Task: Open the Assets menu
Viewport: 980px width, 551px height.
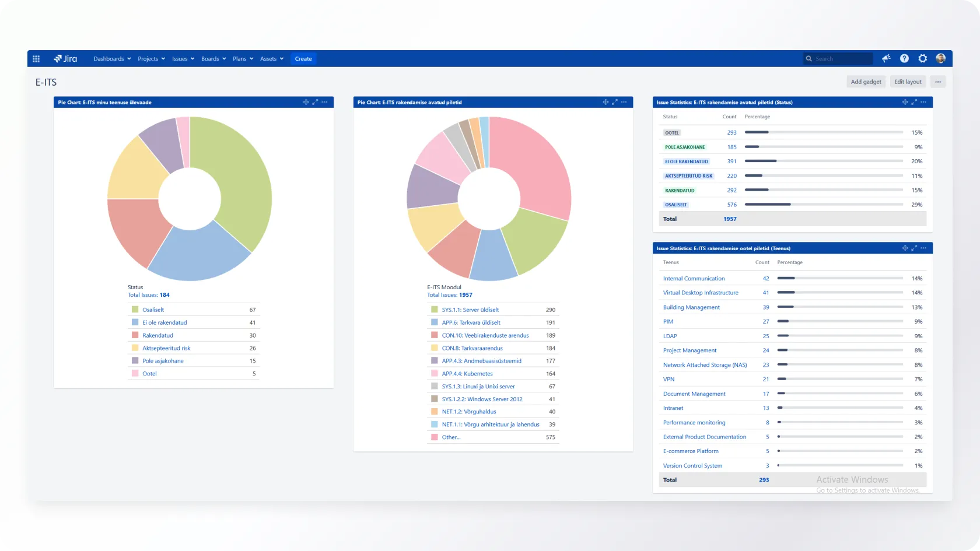Action: click(271, 59)
